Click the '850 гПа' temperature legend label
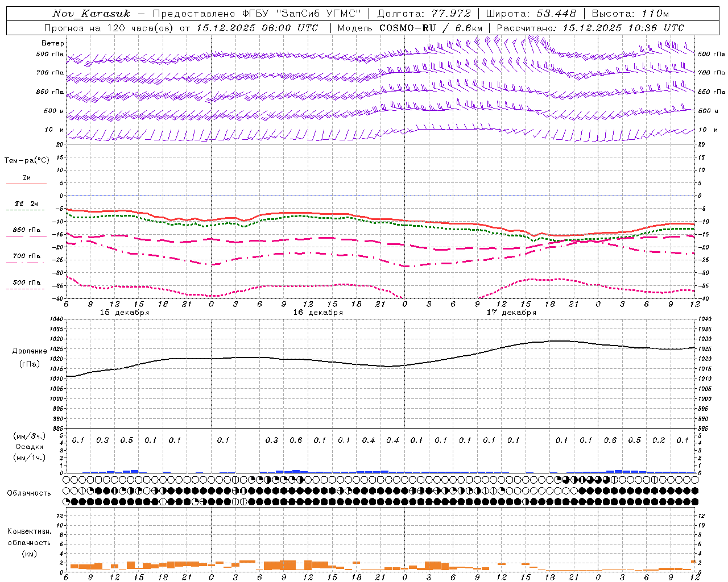Screen dimensions: 728x582 click(x=27, y=230)
